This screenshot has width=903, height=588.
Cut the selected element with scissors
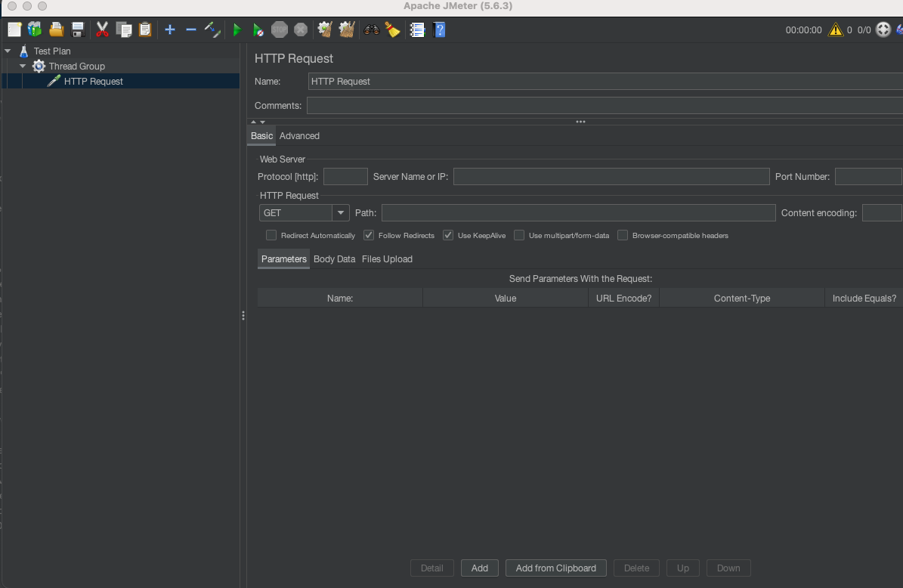pos(102,29)
